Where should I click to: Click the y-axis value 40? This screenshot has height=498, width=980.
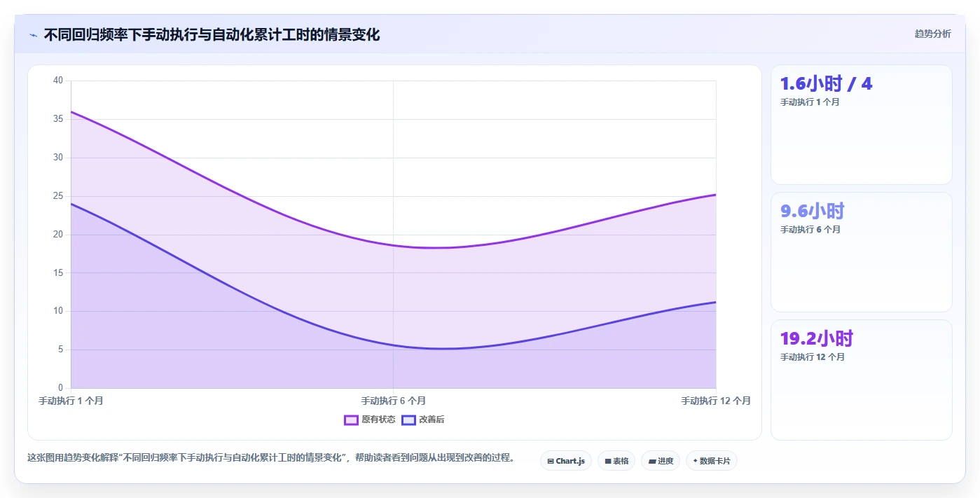(x=58, y=81)
